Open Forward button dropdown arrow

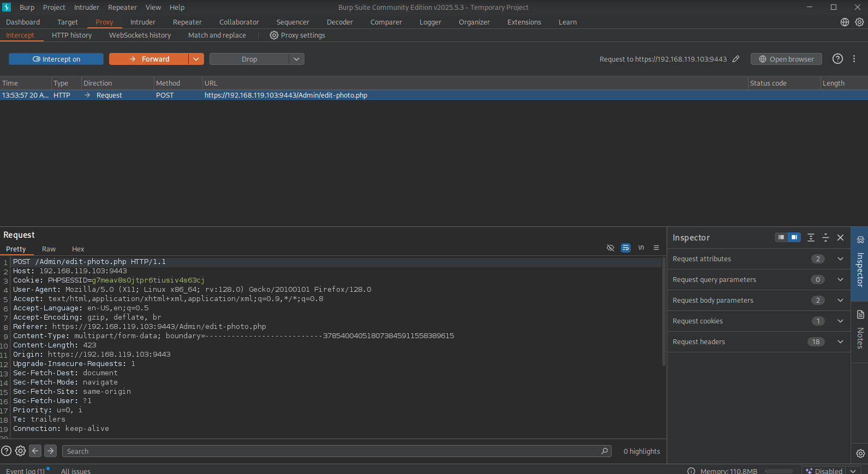pos(196,59)
